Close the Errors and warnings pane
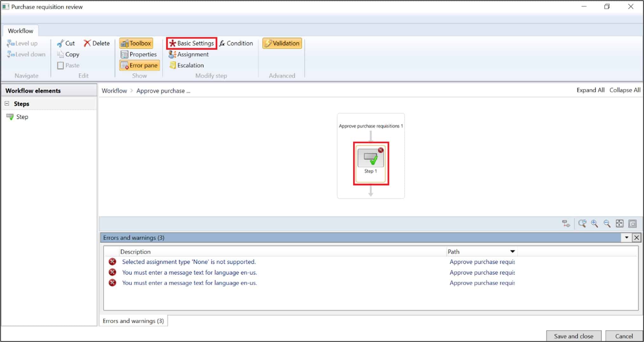Viewport: 644px width, 342px height. pyautogui.click(x=636, y=238)
